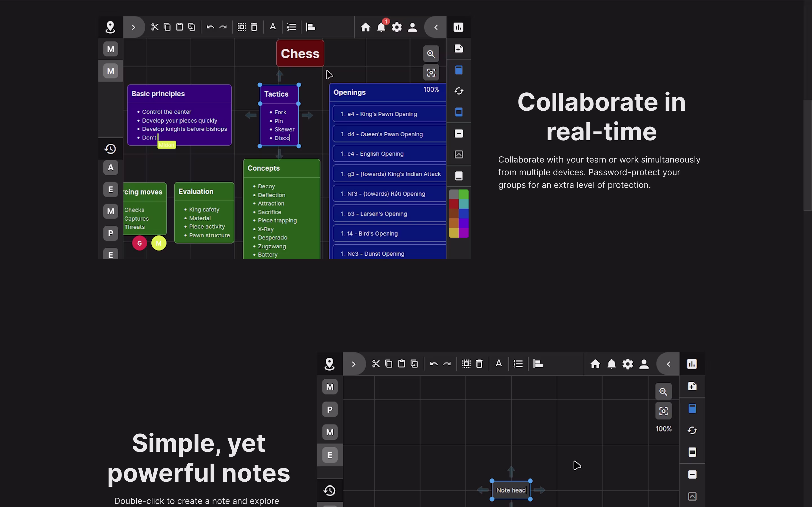
Task: Click the Chess title note
Action: coord(300,54)
